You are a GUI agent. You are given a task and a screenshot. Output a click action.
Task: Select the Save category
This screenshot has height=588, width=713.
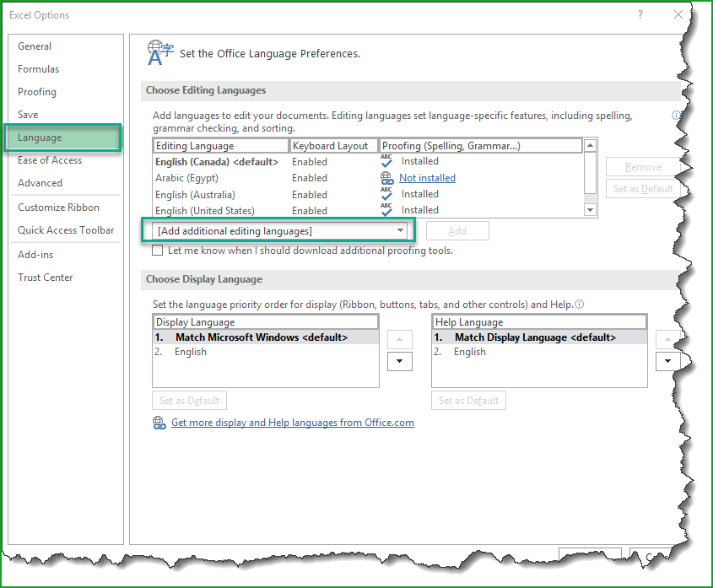click(28, 115)
